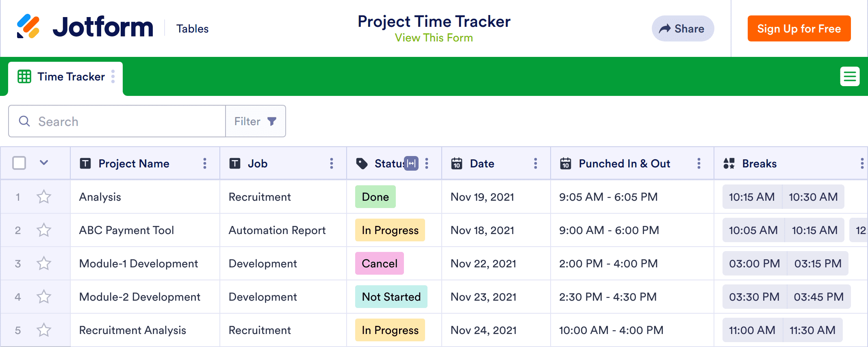Open Project Name column options dots

click(205, 163)
